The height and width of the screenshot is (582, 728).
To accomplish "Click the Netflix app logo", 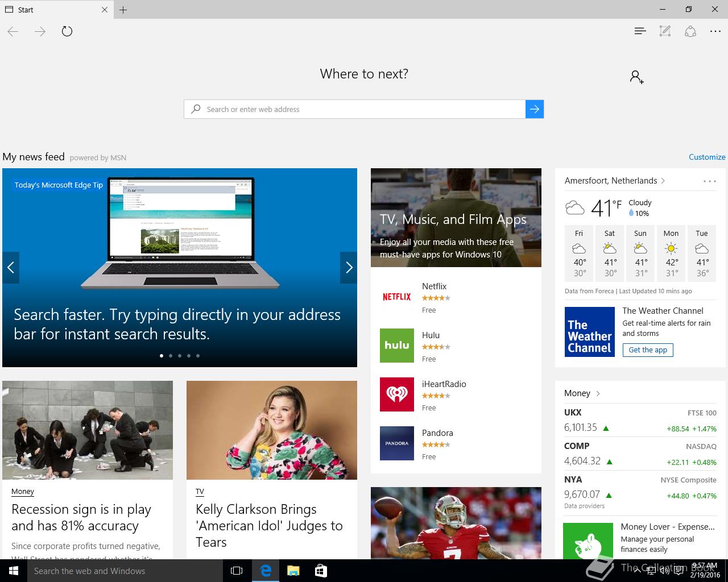I will pos(397,297).
